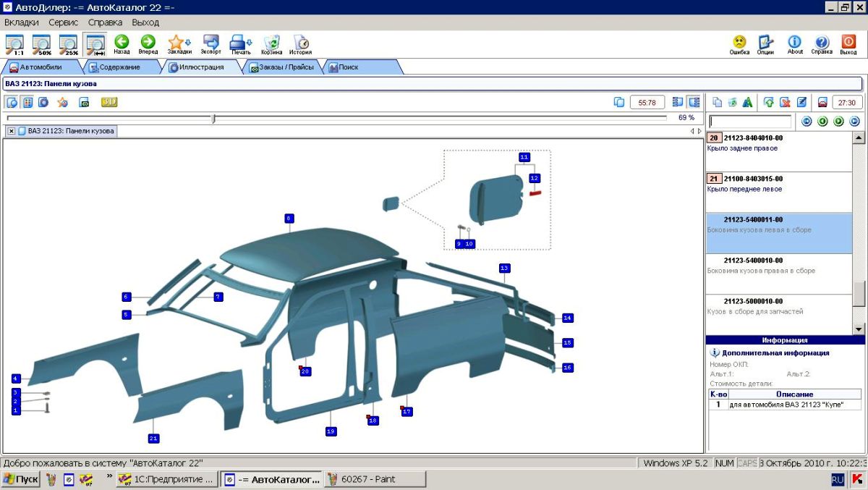Open the Корзина basket icon
868x490 pixels.
tap(272, 45)
